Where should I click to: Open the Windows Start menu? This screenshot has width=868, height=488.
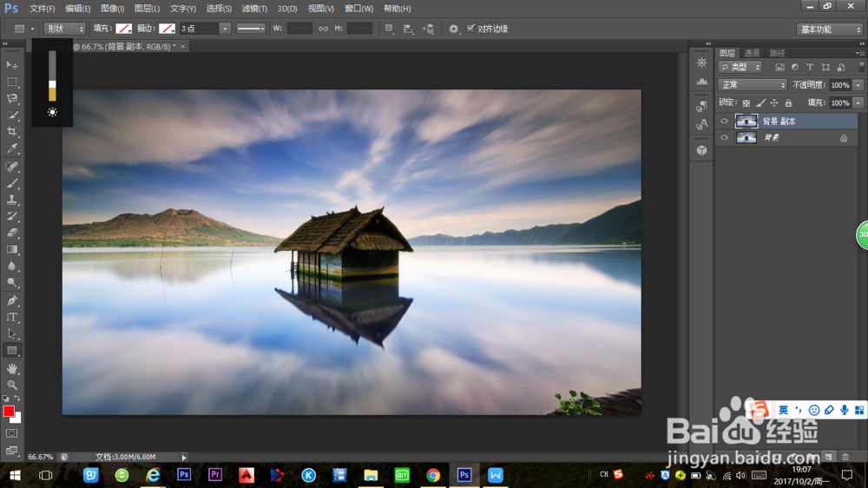15,475
